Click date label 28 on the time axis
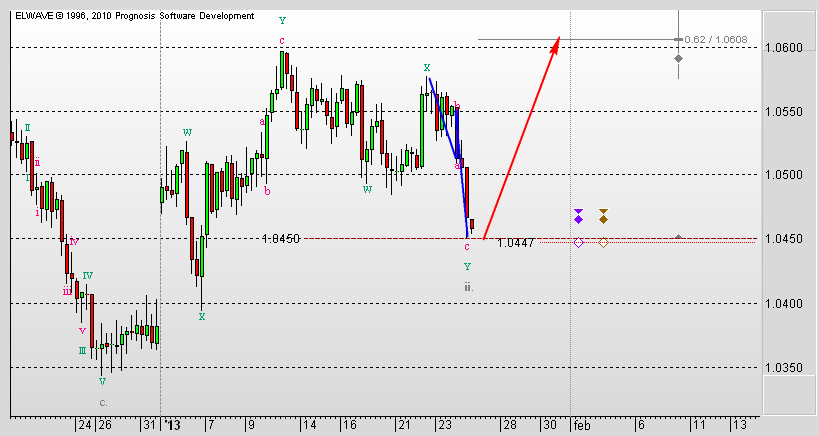 (x=509, y=425)
